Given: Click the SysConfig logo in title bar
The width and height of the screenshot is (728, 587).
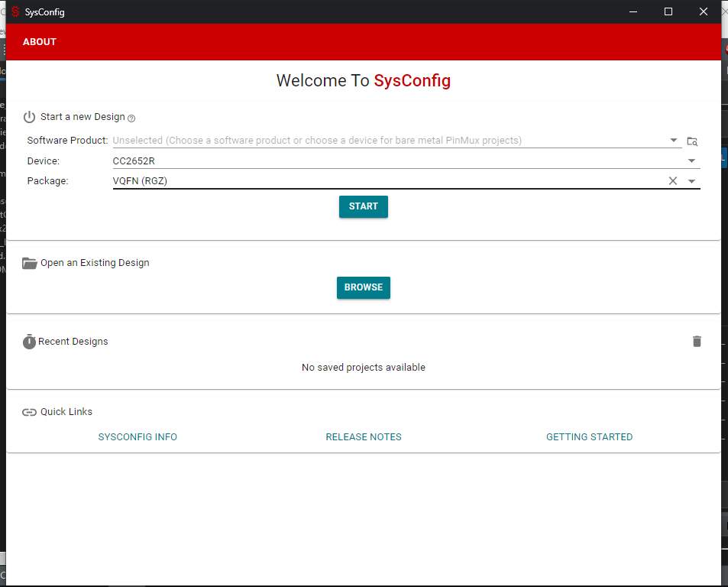Looking at the screenshot, I should click(15, 11).
